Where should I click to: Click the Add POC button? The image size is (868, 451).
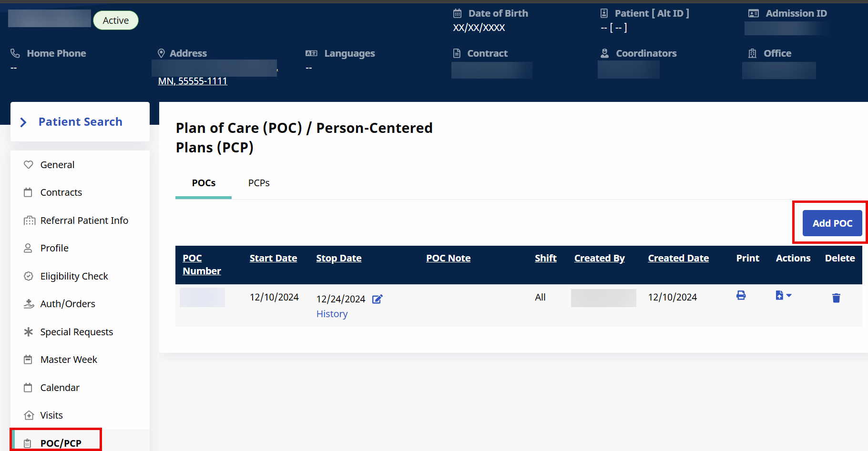click(x=832, y=223)
